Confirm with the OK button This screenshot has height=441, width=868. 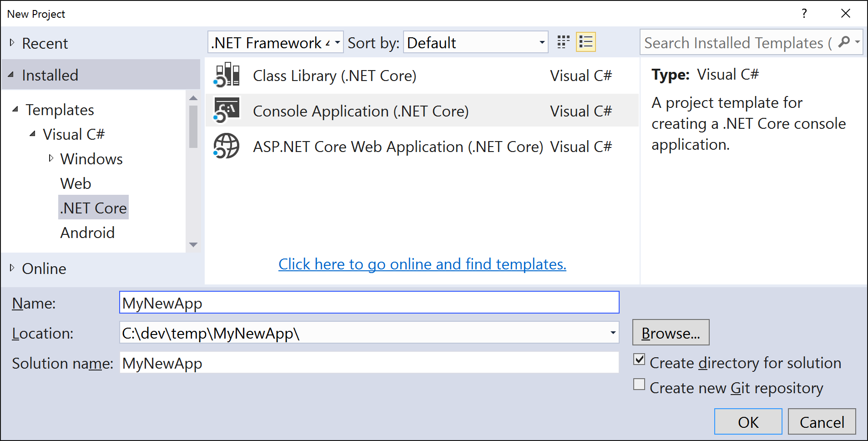point(748,422)
